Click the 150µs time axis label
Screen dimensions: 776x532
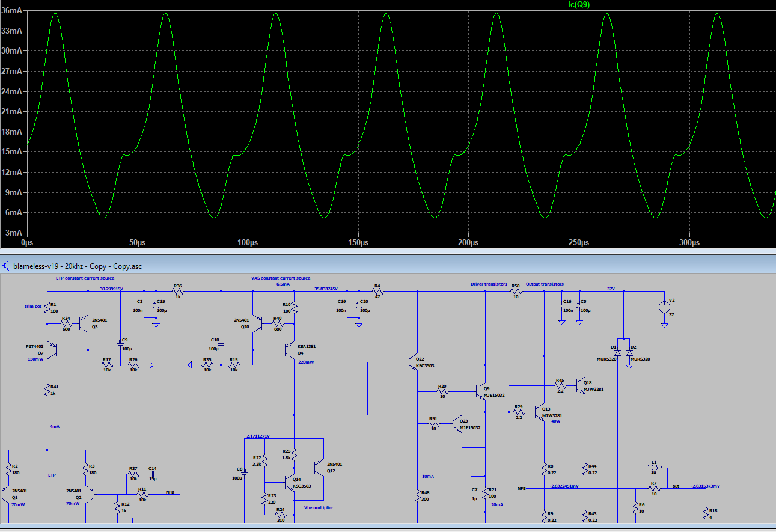coord(358,243)
